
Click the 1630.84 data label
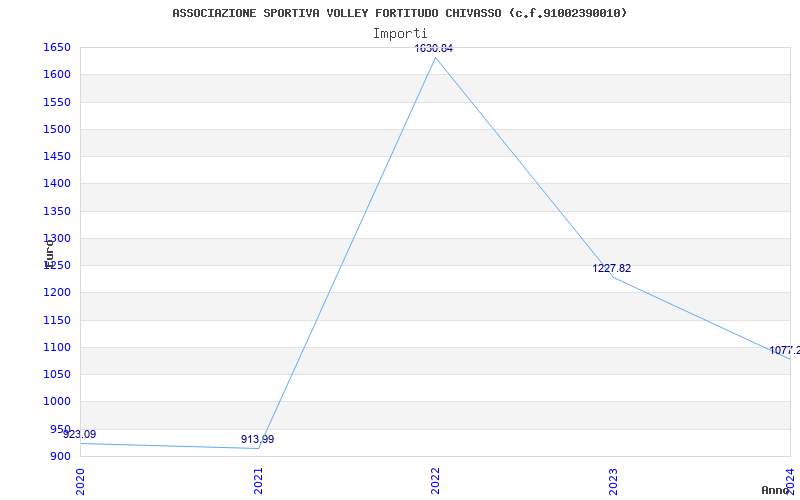pos(434,48)
